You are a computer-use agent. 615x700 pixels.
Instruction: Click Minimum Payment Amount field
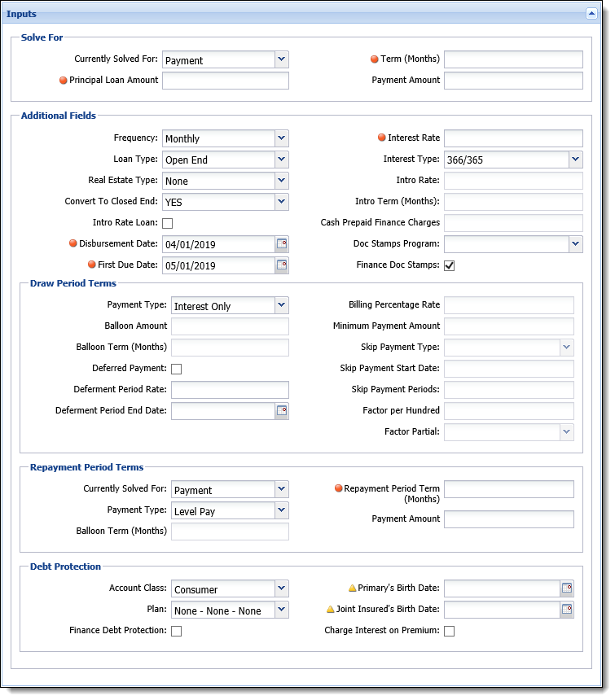(509, 326)
